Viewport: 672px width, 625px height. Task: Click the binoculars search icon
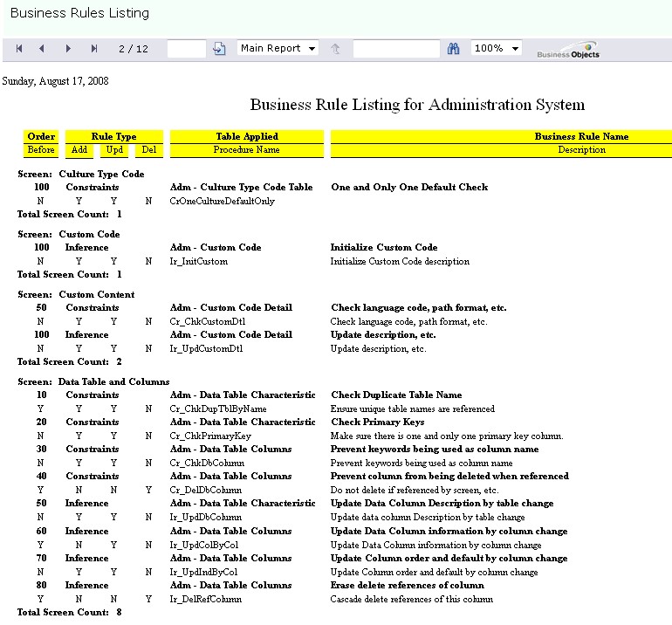pos(453,48)
